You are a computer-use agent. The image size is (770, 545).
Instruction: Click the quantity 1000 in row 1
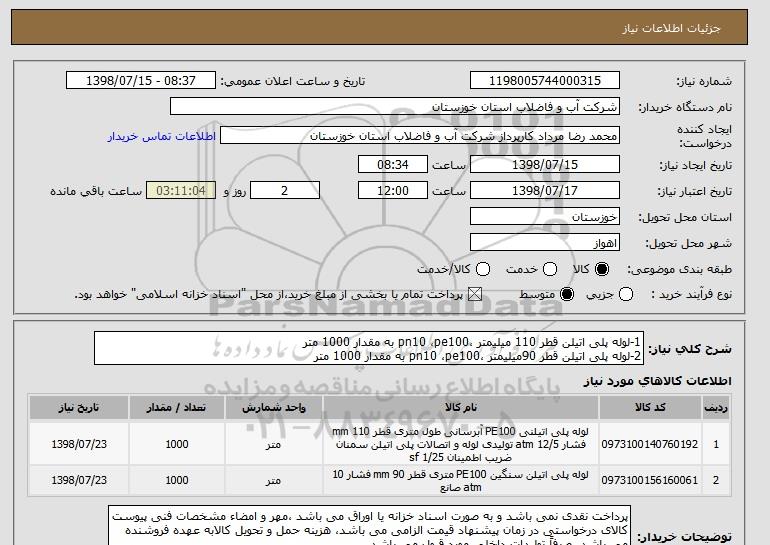click(x=177, y=444)
